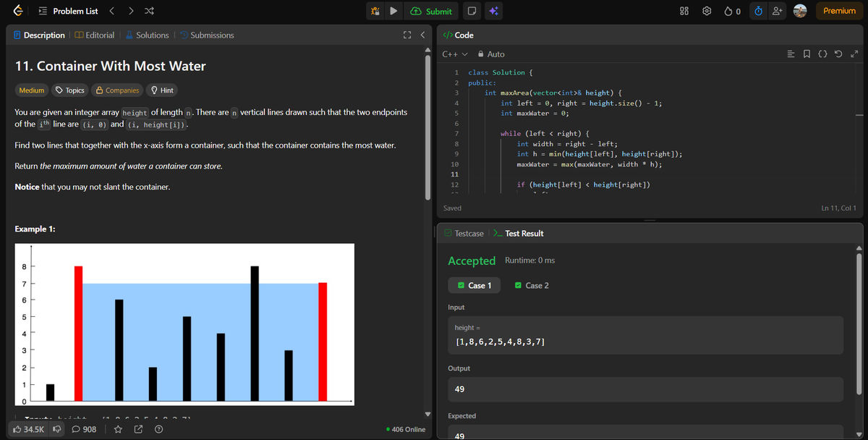
Task: Switch to the Description tab
Action: tap(39, 35)
